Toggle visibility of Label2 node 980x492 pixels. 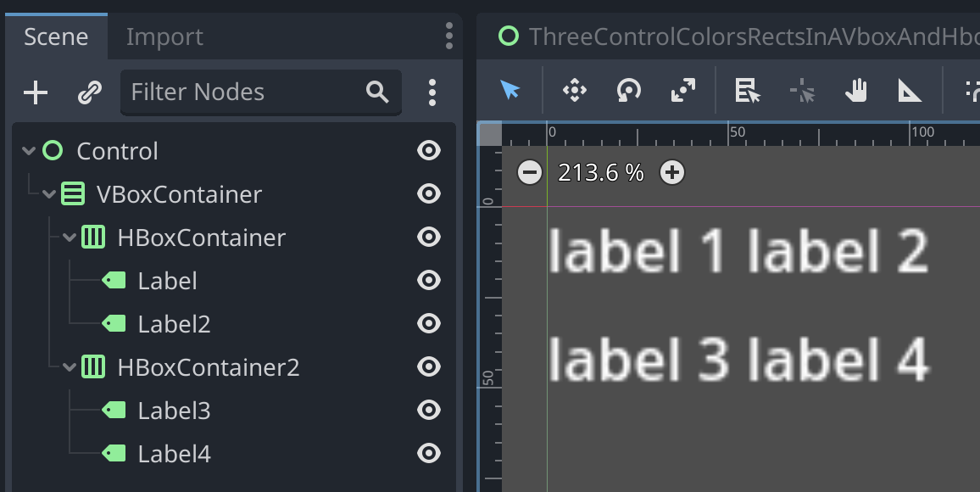pos(429,324)
